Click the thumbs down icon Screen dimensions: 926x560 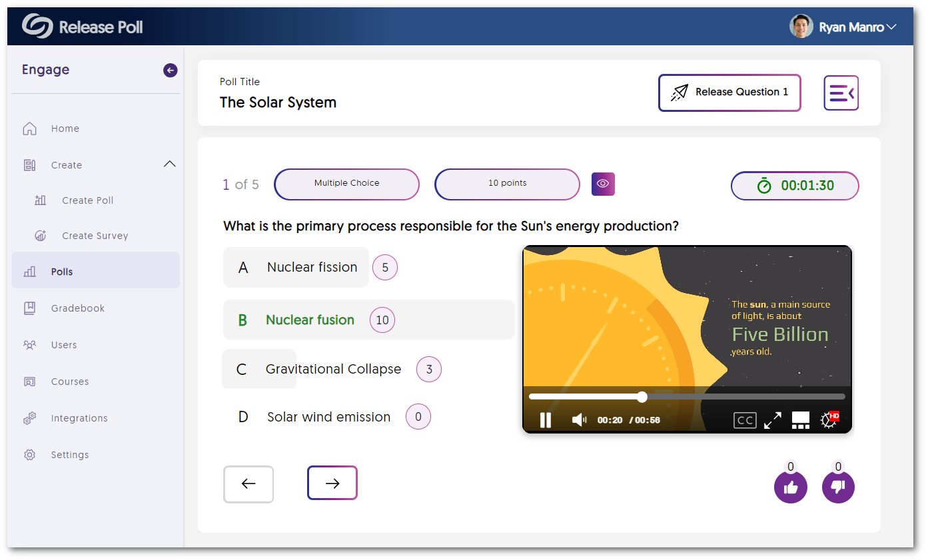pos(838,487)
